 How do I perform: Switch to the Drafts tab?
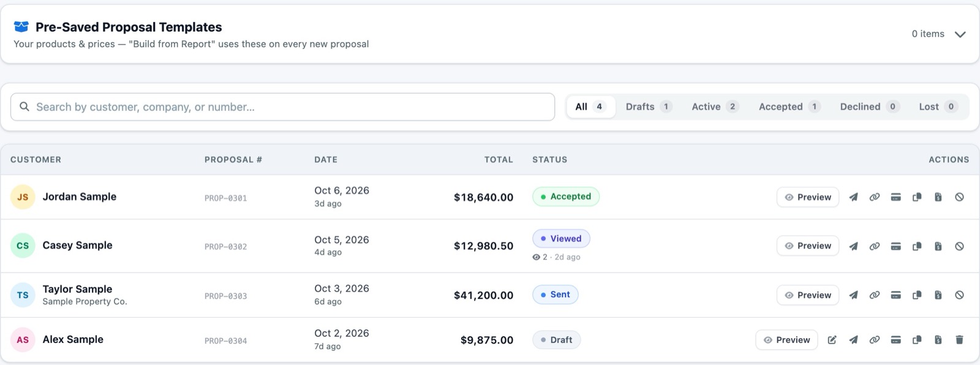click(x=649, y=107)
